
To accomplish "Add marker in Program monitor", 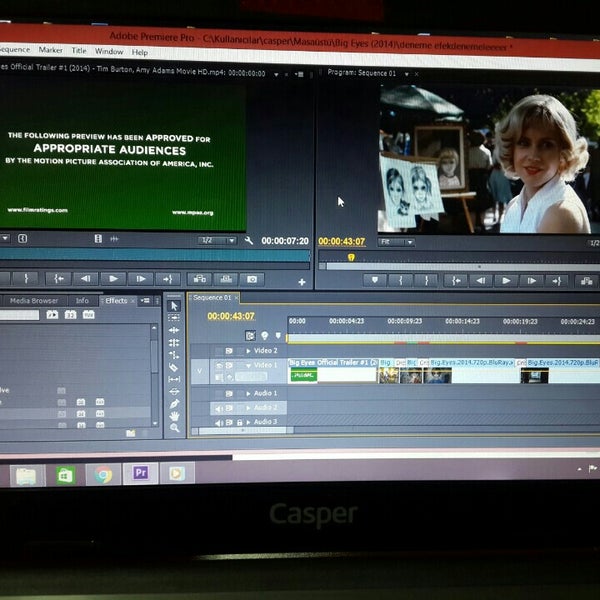I will (x=375, y=280).
